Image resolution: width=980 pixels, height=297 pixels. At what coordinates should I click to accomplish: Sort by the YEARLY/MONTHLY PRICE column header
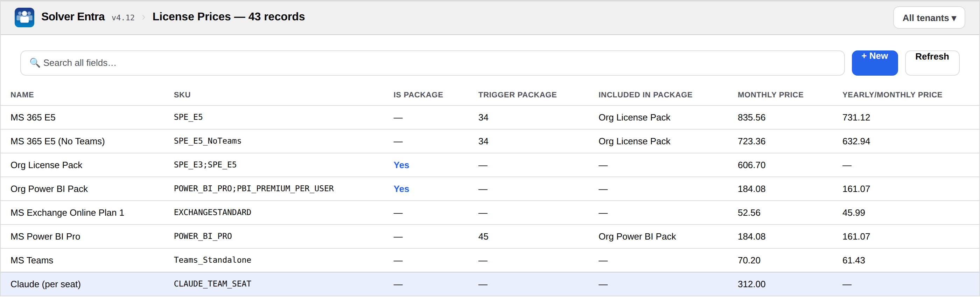coord(892,95)
